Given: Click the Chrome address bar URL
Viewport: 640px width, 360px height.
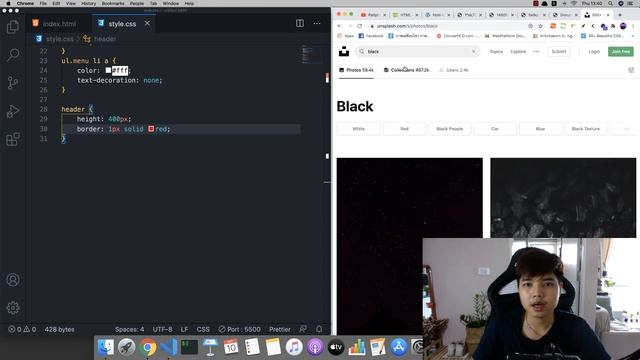Looking at the screenshot, I should (x=407, y=26).
